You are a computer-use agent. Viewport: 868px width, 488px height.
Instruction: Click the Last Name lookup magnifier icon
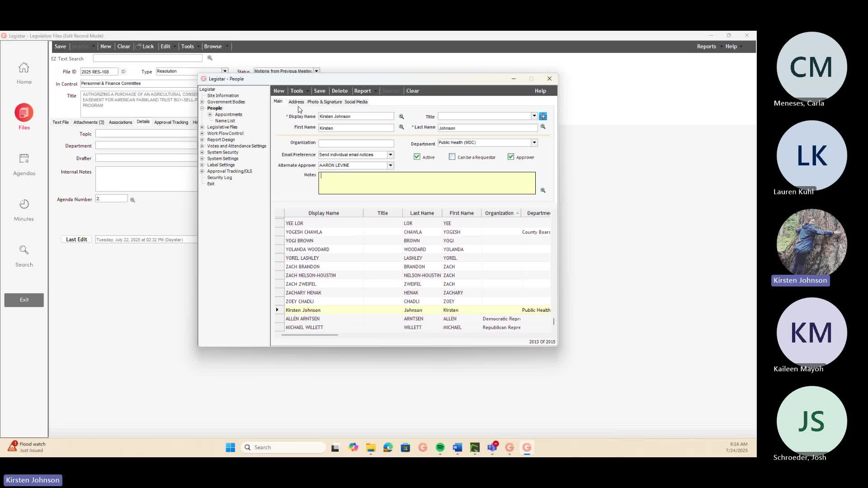(543, 127)
